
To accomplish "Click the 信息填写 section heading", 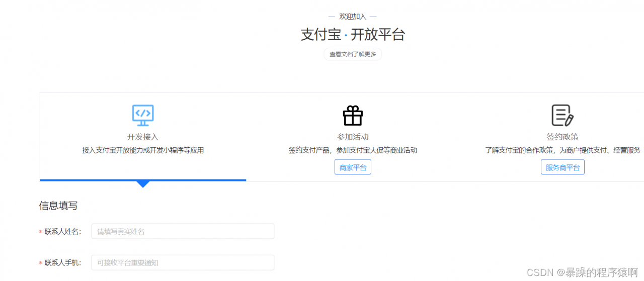I will 58,206.
